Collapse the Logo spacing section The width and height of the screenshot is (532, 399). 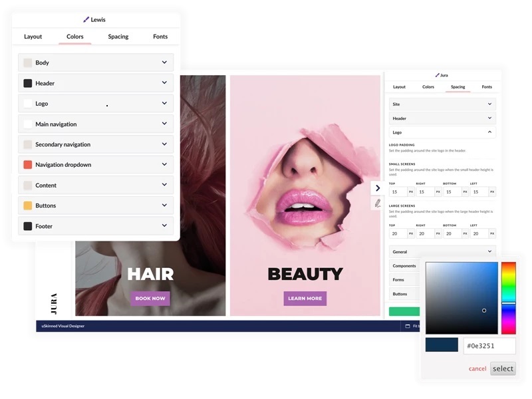(x=489, y=132)
